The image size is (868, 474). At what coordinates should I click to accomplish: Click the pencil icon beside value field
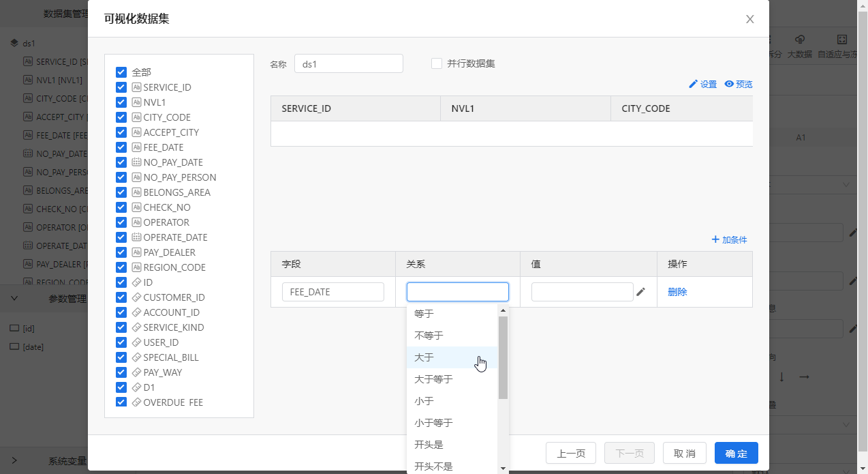[x=640, y=292]
